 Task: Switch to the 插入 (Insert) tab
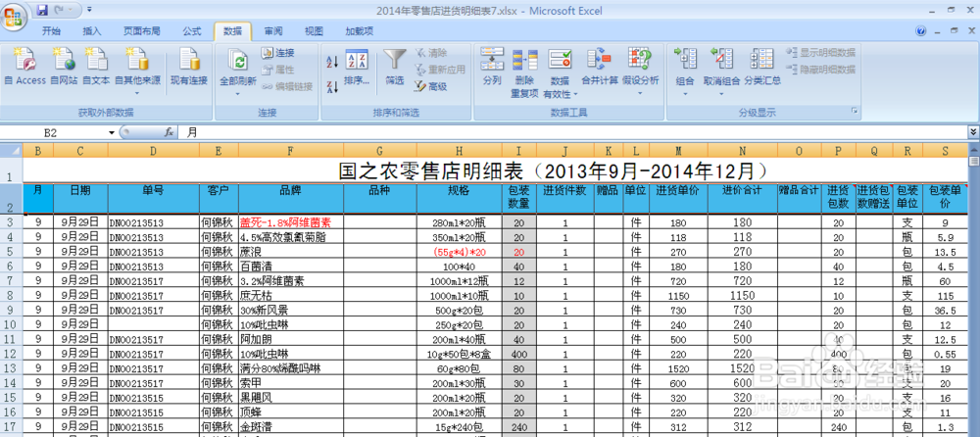92,31
